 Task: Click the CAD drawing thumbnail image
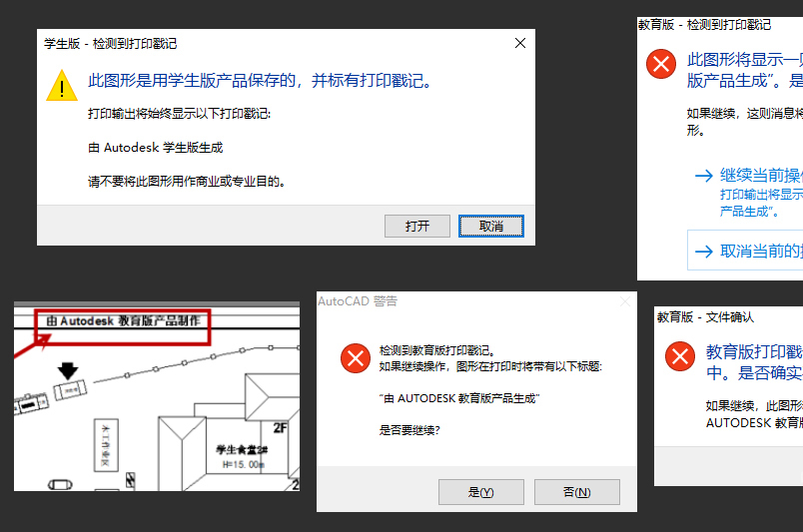157,396
